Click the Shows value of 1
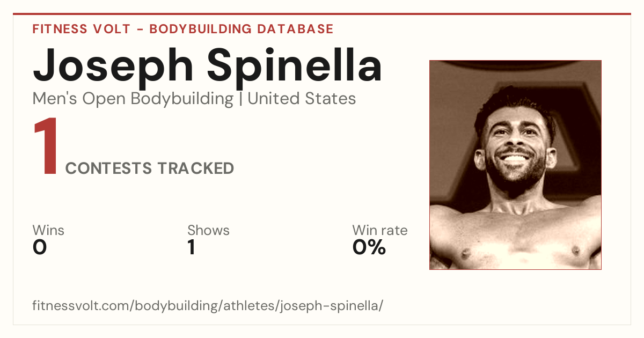This screenshot has height=338, width=644. 191,247
